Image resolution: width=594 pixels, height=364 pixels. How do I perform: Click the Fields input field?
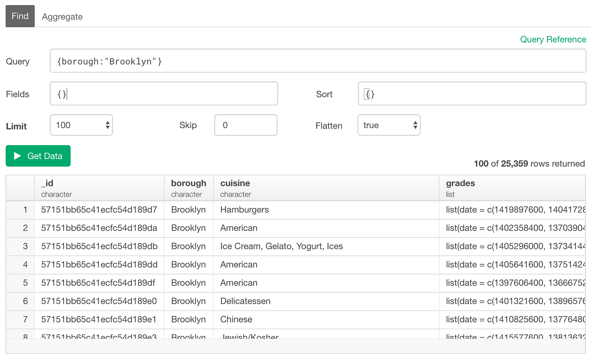point(164,93)
